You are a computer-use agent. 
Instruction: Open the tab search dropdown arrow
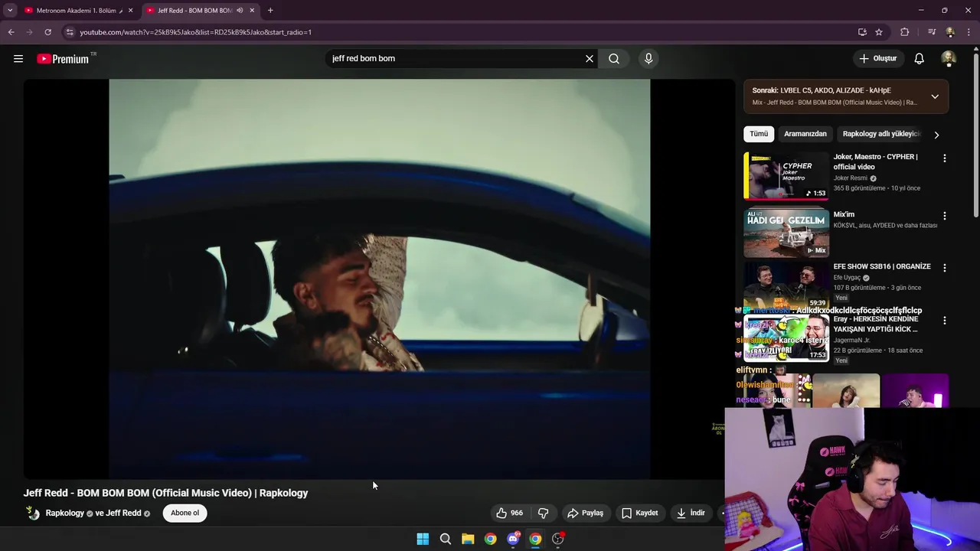10,11
